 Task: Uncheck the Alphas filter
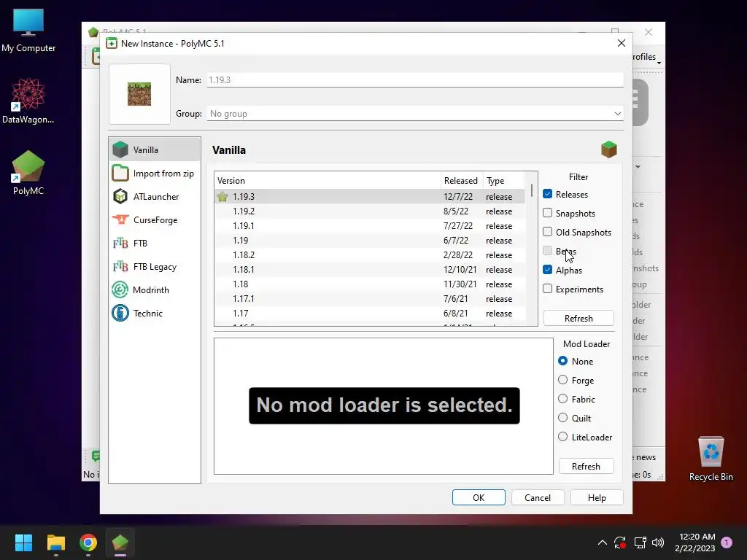click(x=547, y=270)
